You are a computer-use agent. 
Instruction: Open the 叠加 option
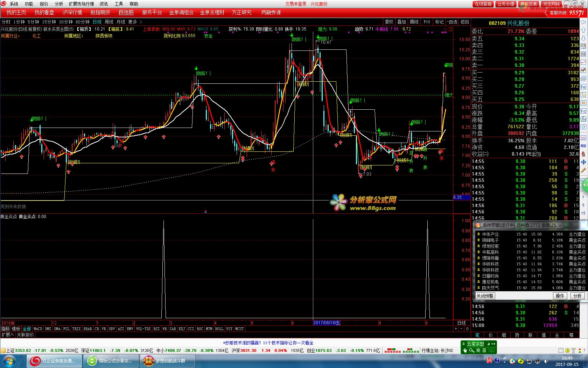401,22
